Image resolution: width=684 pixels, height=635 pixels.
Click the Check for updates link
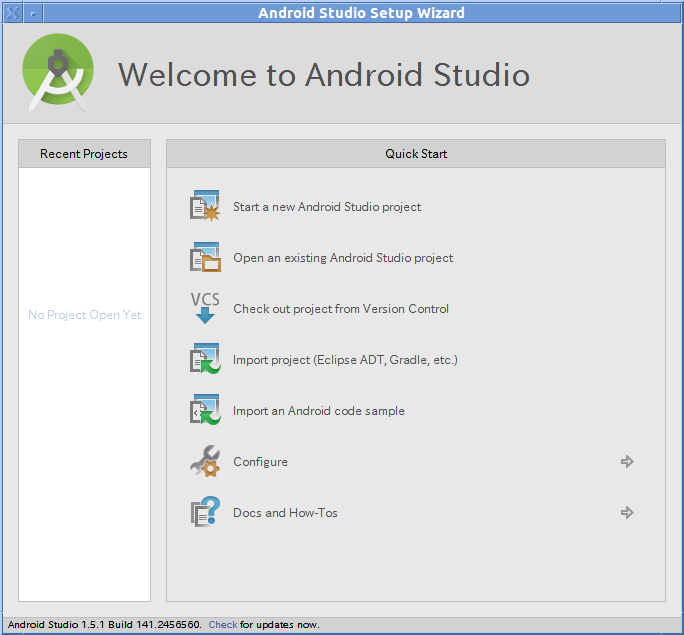click(x=222, y=625)
